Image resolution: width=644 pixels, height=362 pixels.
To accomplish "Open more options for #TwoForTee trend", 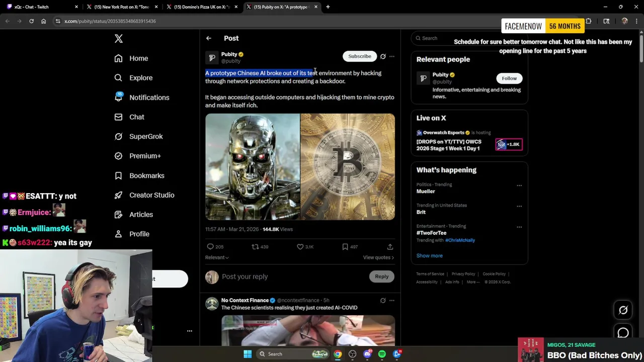I will click(519, 227).
